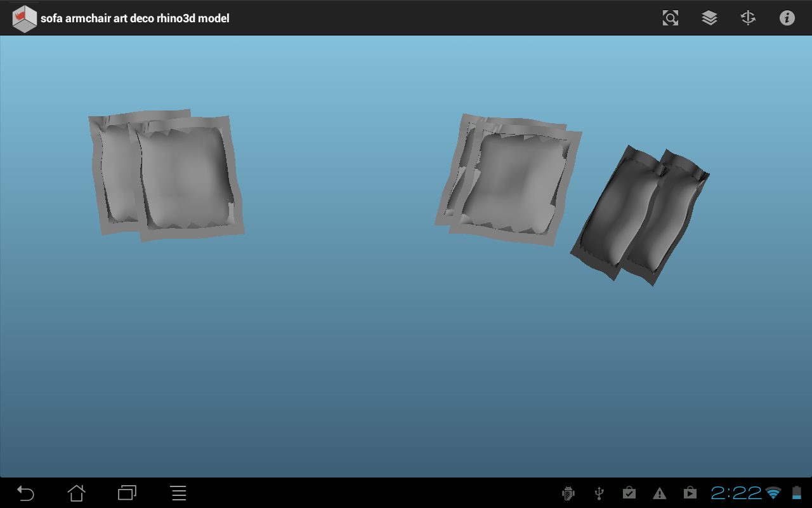Open the view orientation icon

[x=748, y=18]
